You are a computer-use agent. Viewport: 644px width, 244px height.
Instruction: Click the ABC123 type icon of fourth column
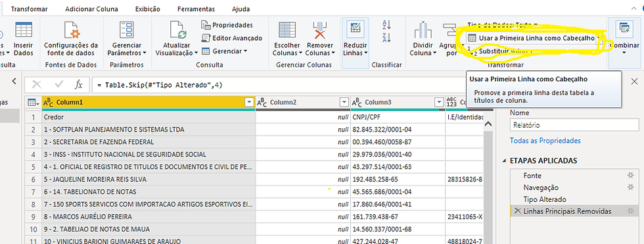point(452,103)
